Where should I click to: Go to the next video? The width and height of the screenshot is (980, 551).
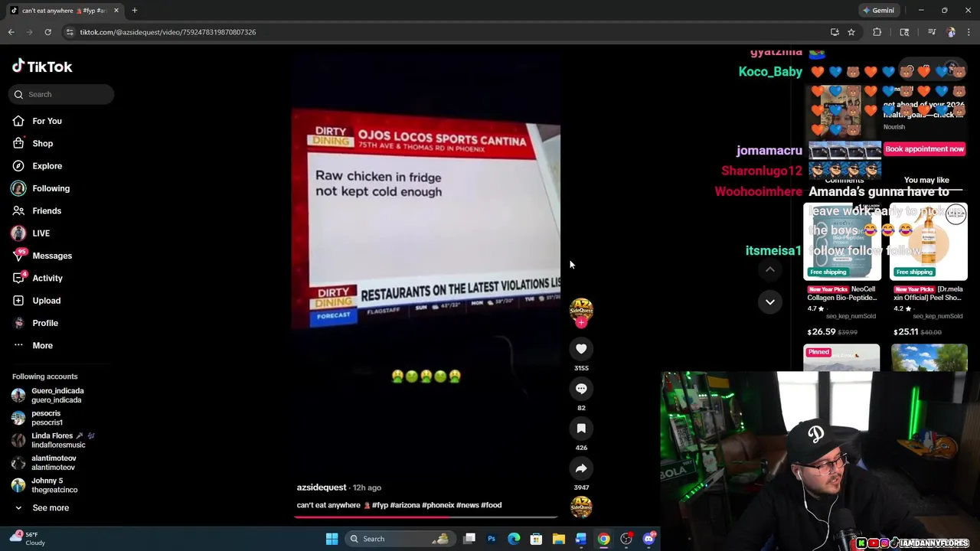pos(770,302)
